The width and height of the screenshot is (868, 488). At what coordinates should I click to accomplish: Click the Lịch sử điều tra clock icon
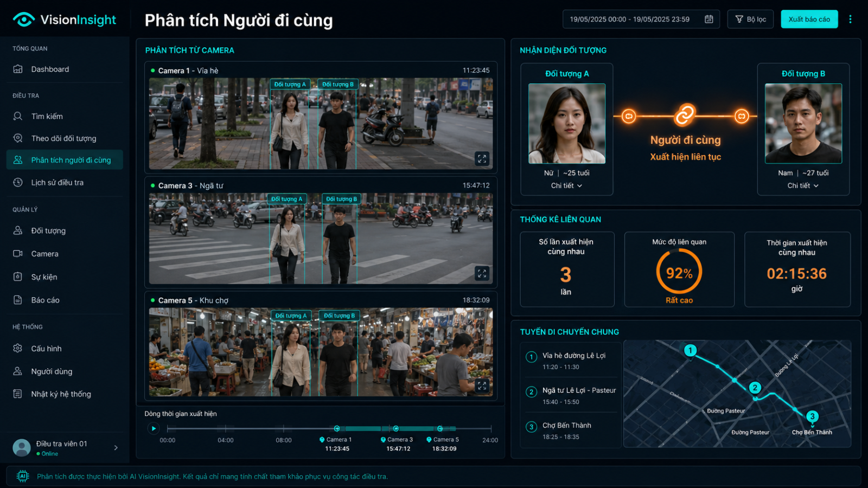click(x=18, y=182)
